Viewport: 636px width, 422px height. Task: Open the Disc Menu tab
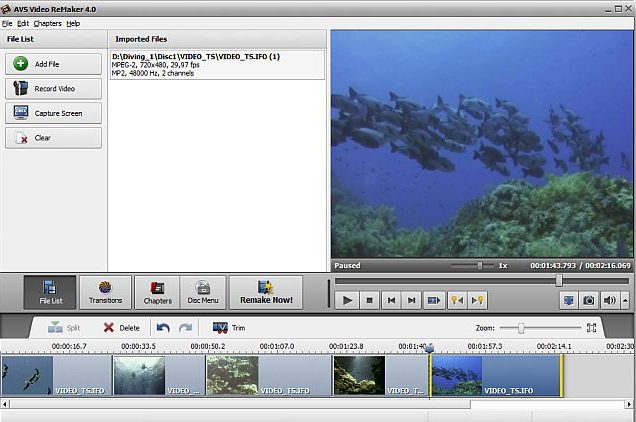[203, 292]
